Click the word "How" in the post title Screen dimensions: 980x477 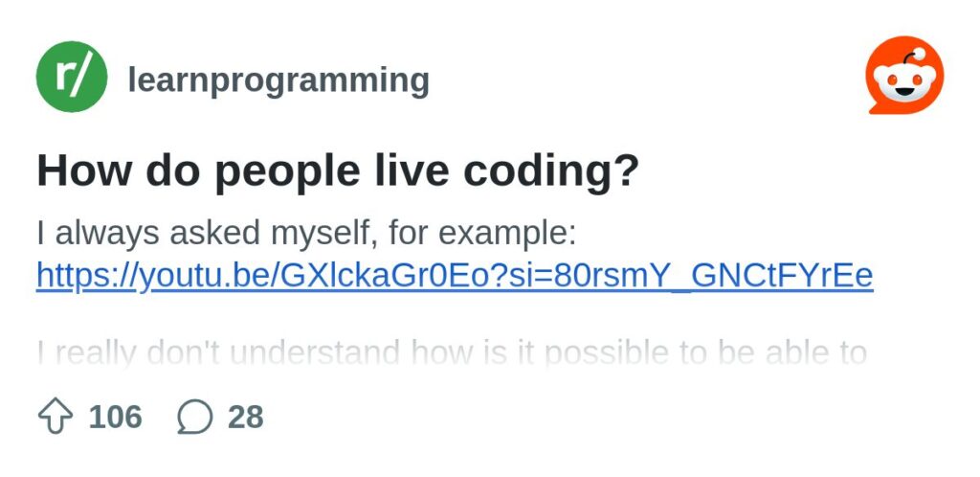tap(84, 170)
